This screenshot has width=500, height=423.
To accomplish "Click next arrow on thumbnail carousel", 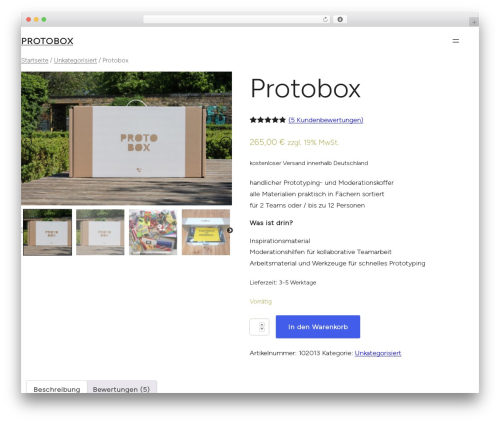I will (230, 230).
